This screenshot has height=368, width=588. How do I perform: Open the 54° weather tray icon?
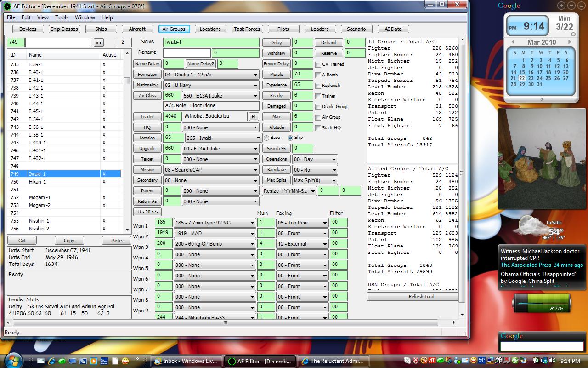point(482,360)
